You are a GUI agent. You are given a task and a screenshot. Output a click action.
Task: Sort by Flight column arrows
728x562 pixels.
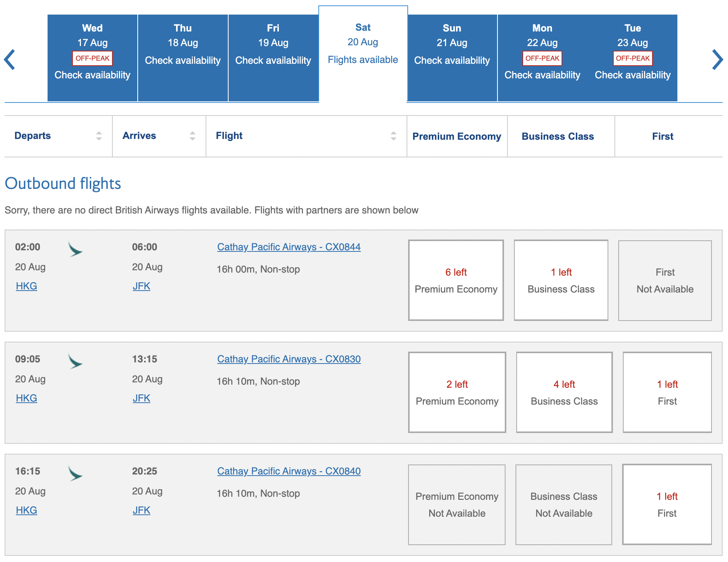[394, 136]
